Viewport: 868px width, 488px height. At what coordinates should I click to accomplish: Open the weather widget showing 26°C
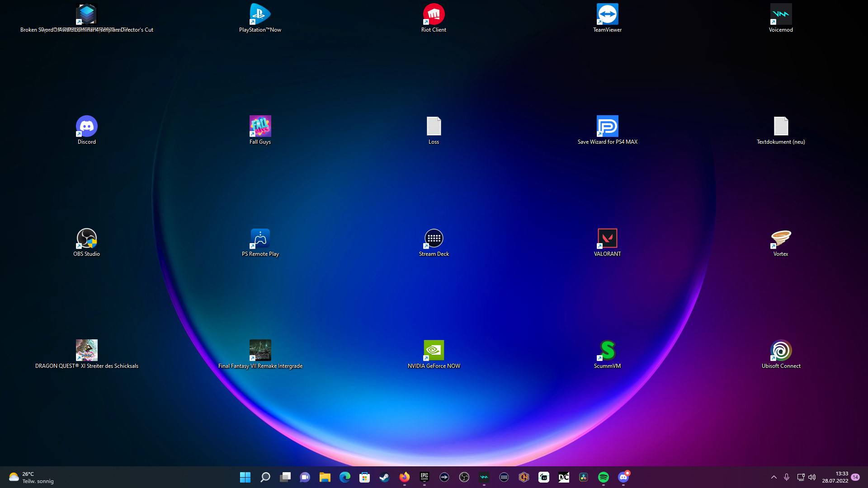[x=31, y=477]
